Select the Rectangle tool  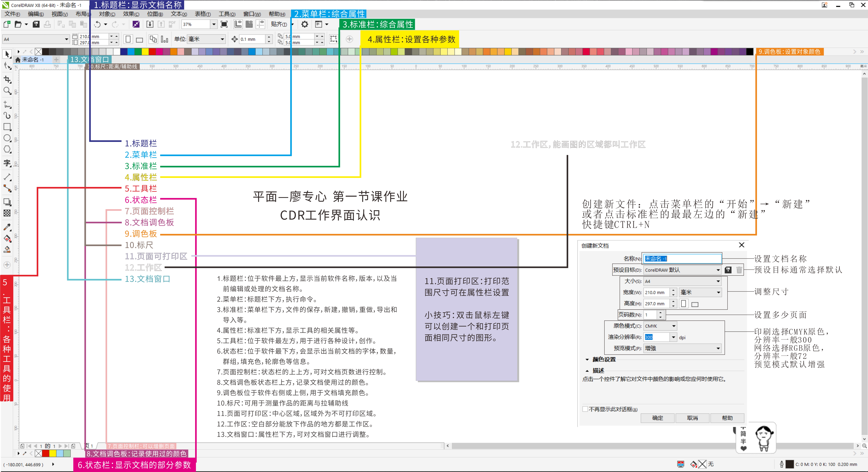pos(7,127)
